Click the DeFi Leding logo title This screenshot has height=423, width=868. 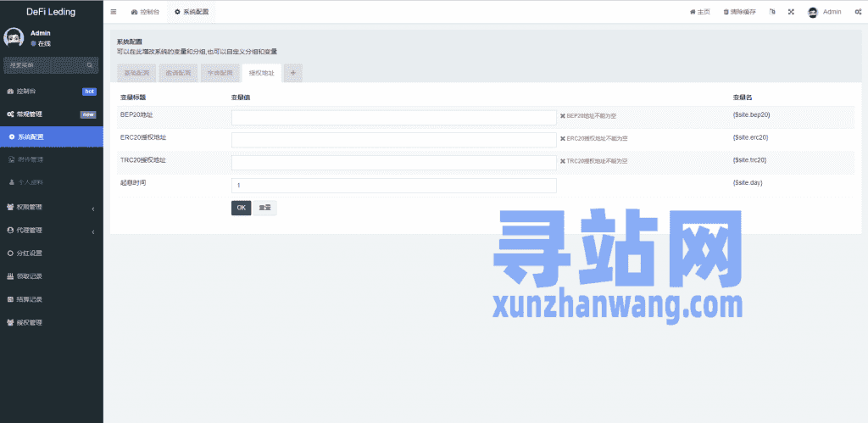(x=51, y=12)
